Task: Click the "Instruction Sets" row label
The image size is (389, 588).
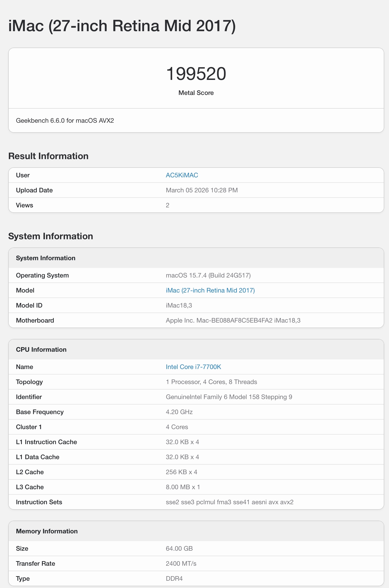Action: (x=39, y=502)
